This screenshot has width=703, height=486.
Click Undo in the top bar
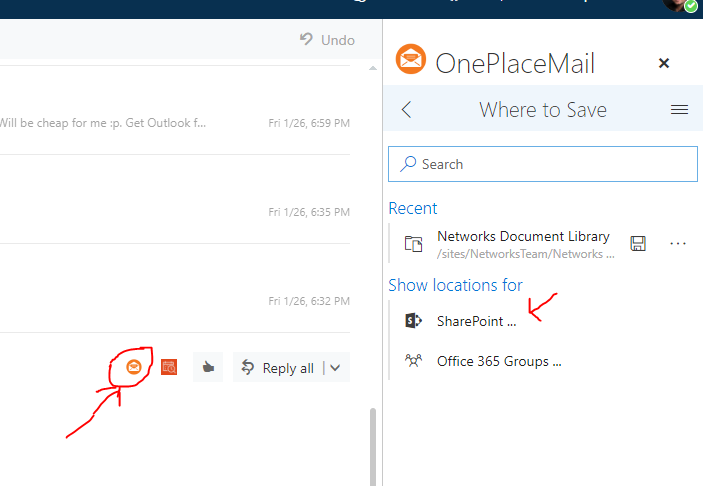click(328, 40)
